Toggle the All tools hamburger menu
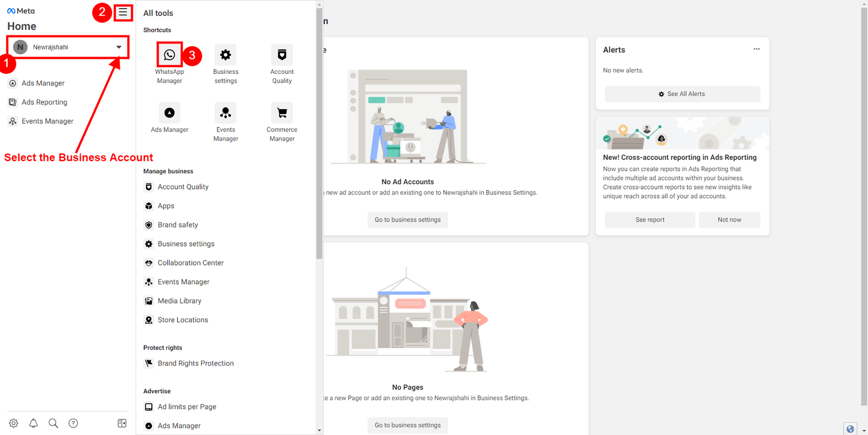868x435 pixels. [x=123, y=12]
